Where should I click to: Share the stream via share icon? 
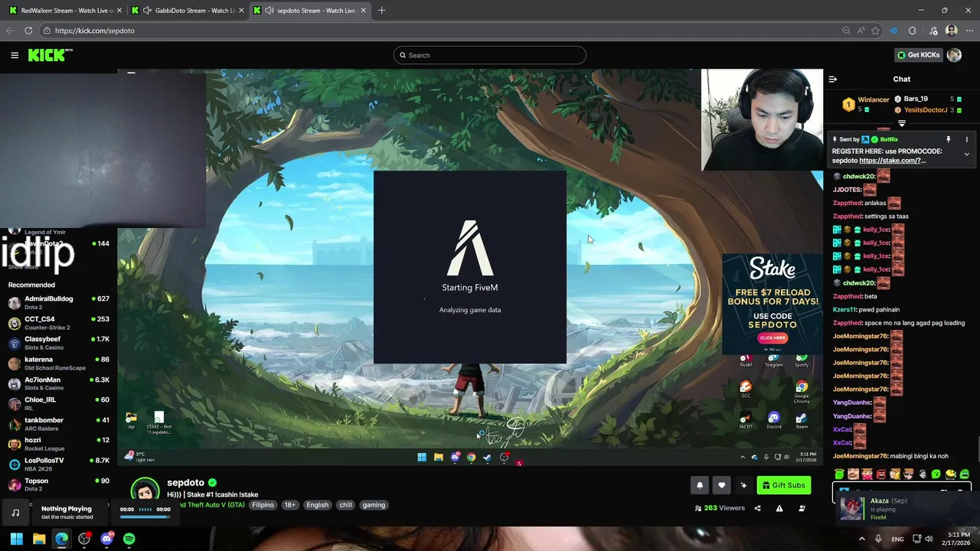click(757, 508)
